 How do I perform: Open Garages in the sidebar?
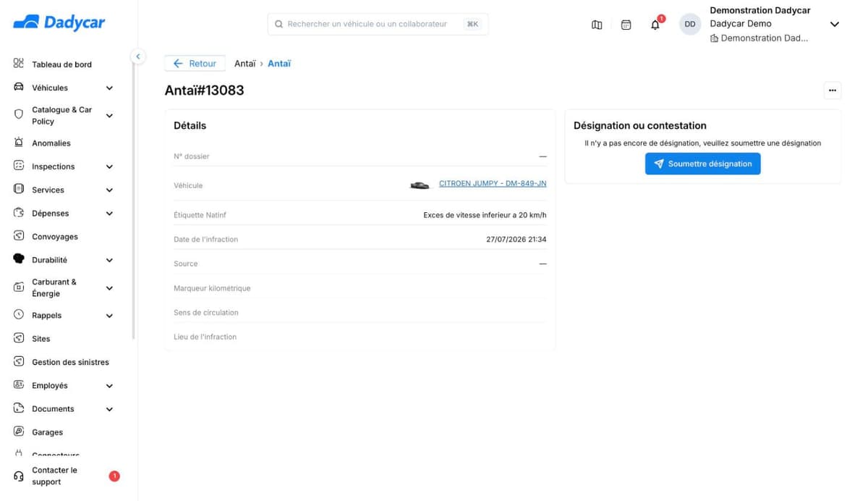[x=47, y=432]
